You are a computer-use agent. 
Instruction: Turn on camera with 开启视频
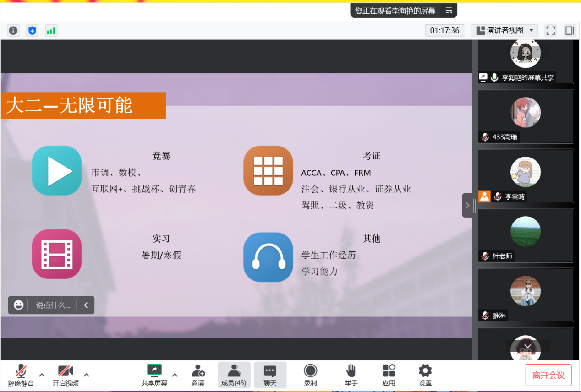point(66,375)
